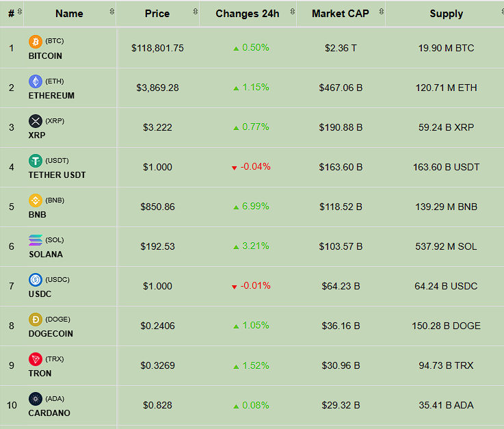Image resolution: width=504 pixels, height=429 pixels.
Task: Click the Supply column header label
Action: 447,14
